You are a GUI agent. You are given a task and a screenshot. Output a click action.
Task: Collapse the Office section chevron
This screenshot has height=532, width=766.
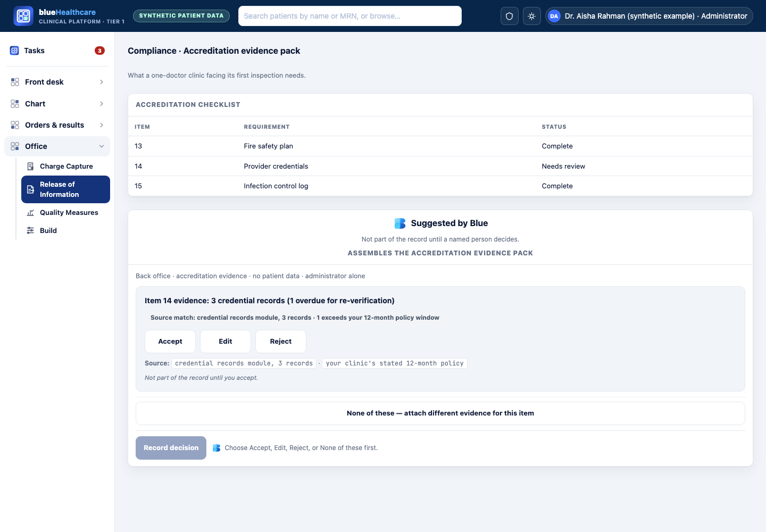coord(102,146)
